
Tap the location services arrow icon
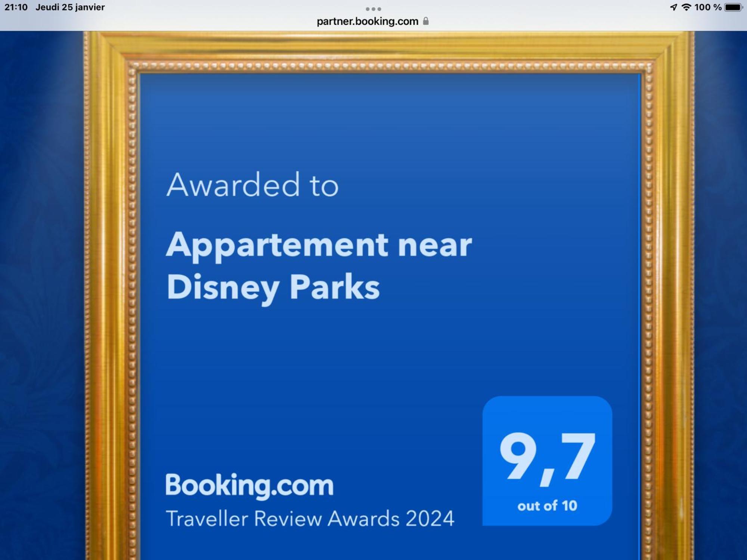tap(673, 7)
